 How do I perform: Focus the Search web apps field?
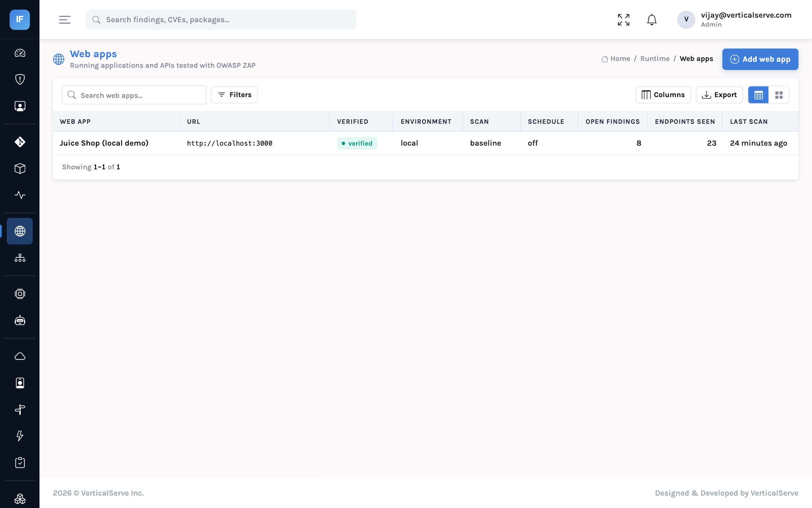(134, 95)
